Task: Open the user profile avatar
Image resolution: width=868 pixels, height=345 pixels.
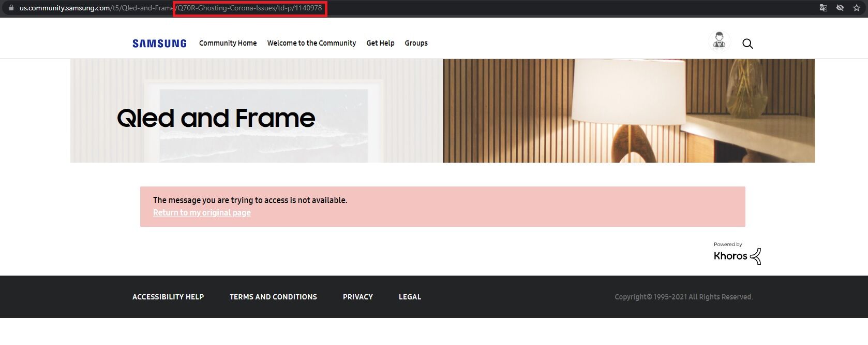Action: click(719, 41)
